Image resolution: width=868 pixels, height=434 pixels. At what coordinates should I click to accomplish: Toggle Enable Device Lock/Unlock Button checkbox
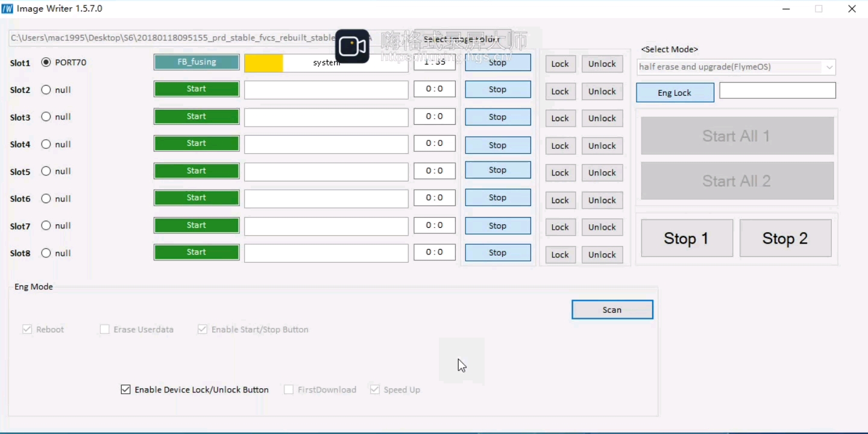coord(125,390)
